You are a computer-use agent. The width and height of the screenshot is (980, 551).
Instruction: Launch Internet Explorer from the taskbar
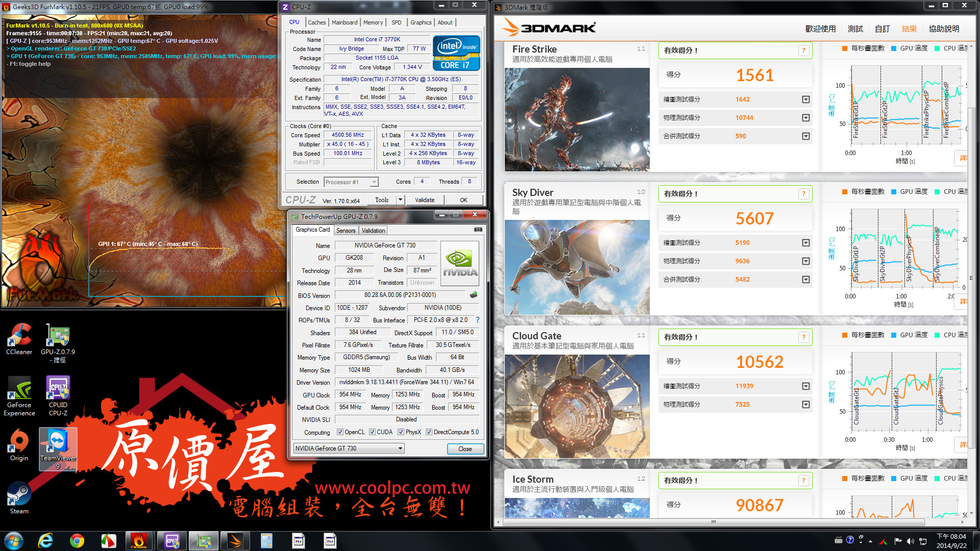[x=45, y=541]
